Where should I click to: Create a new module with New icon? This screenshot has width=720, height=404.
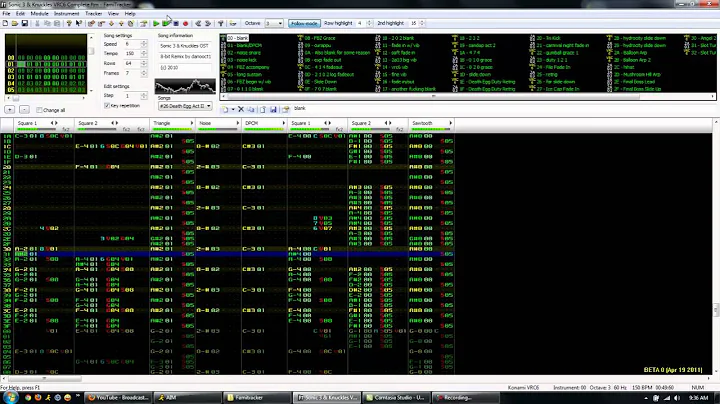point(5,23)
